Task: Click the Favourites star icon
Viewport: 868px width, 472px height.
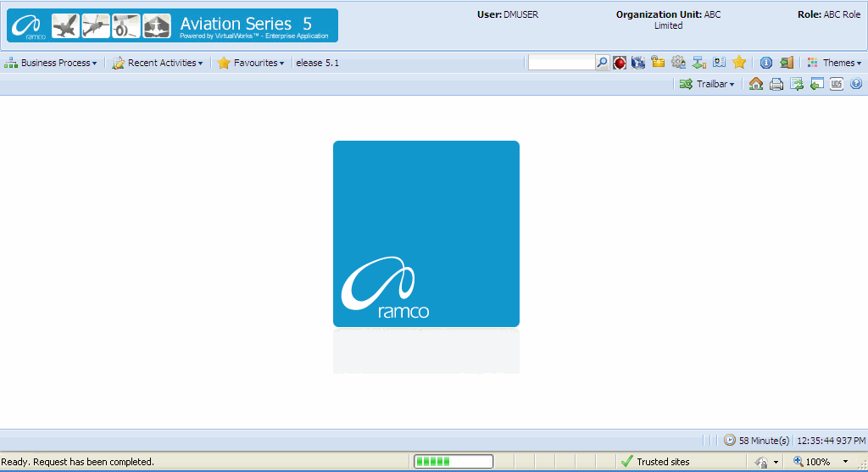Action: pos(224,63)
